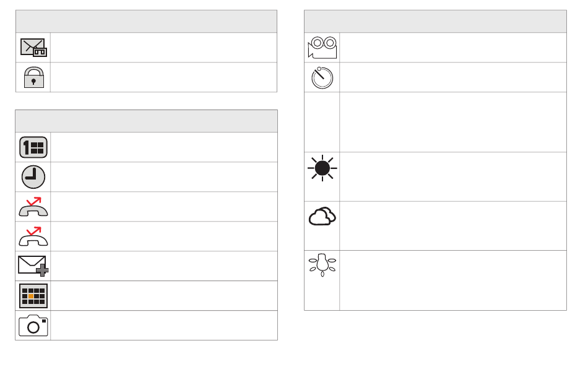Select the padlock icon
The height and width of the screenshot is (377, 588).
point(34,77)
